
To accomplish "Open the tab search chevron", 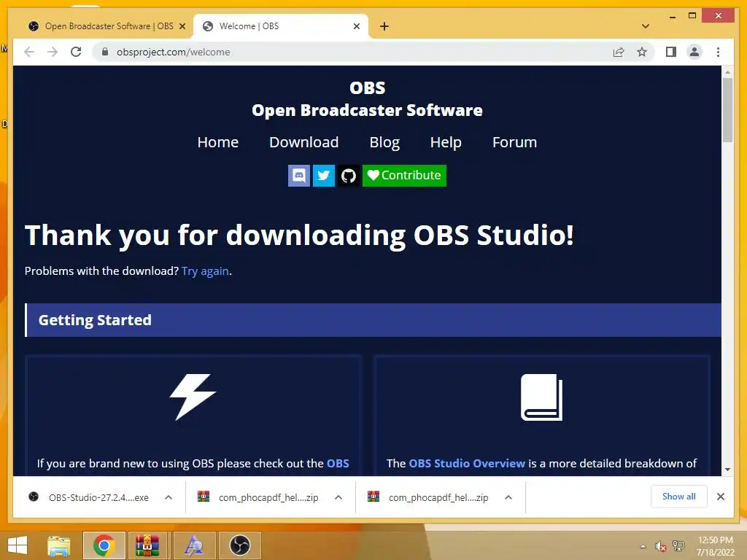I will click(646, 26).
